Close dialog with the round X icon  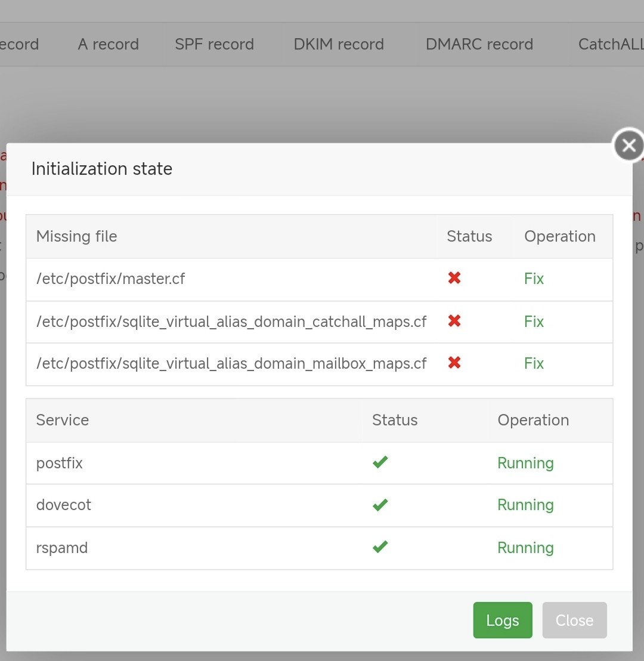[x=628, y=146]
